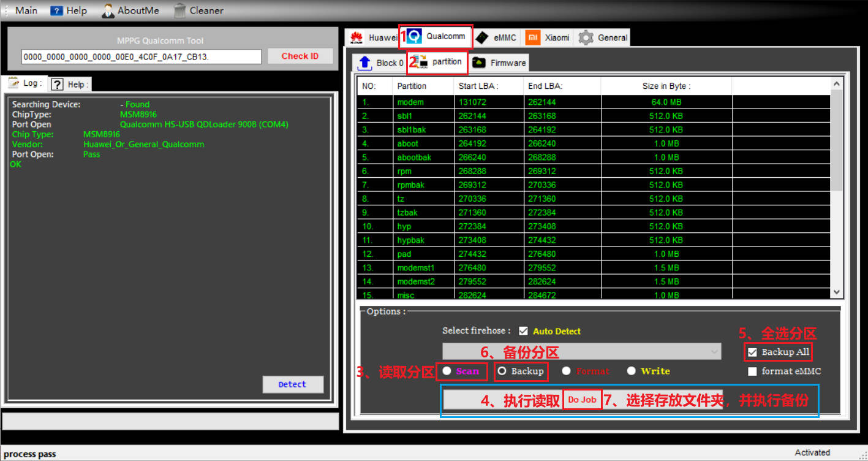Click the eMMC chip icon

[482, 38]
